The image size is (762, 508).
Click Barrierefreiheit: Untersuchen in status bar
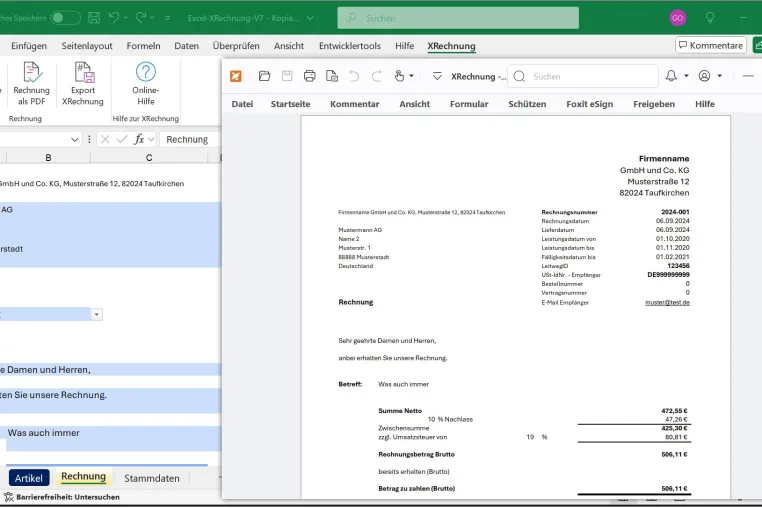(x=62, y=497)
